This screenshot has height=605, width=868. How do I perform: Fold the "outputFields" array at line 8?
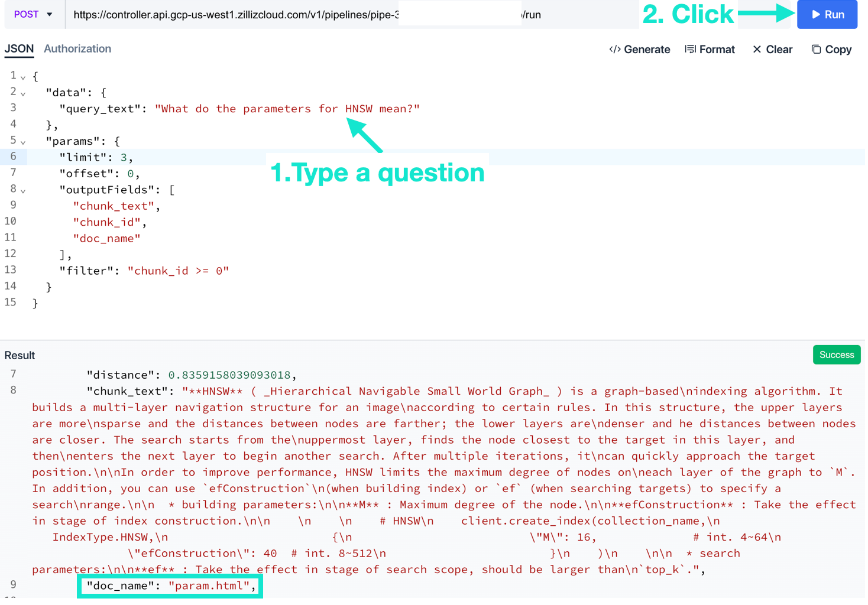pyautogui.click(x=23, y=191)
